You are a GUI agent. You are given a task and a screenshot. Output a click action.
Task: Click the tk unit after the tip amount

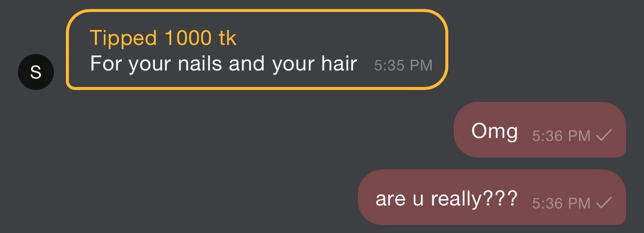pos(228,38)
